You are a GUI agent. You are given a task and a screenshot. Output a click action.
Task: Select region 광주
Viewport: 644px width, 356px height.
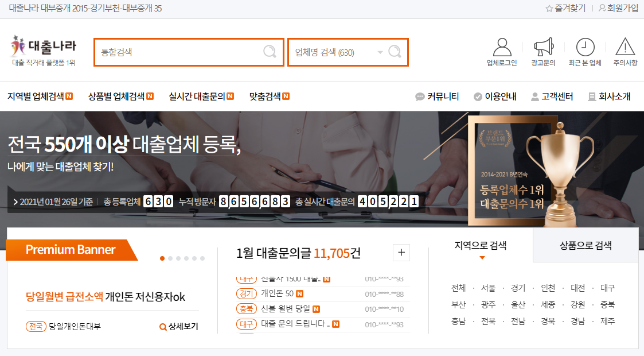[x=489, y=305]
